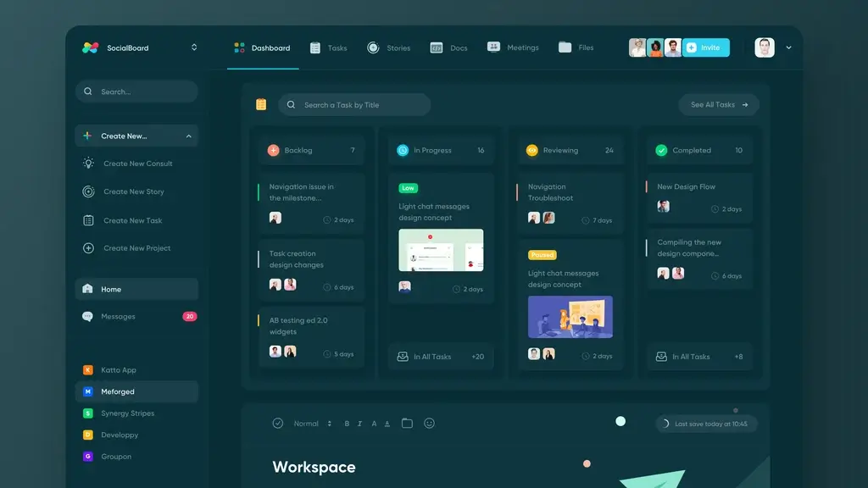Click the Invite button
868x488 pixels.
tap(706, 47)
